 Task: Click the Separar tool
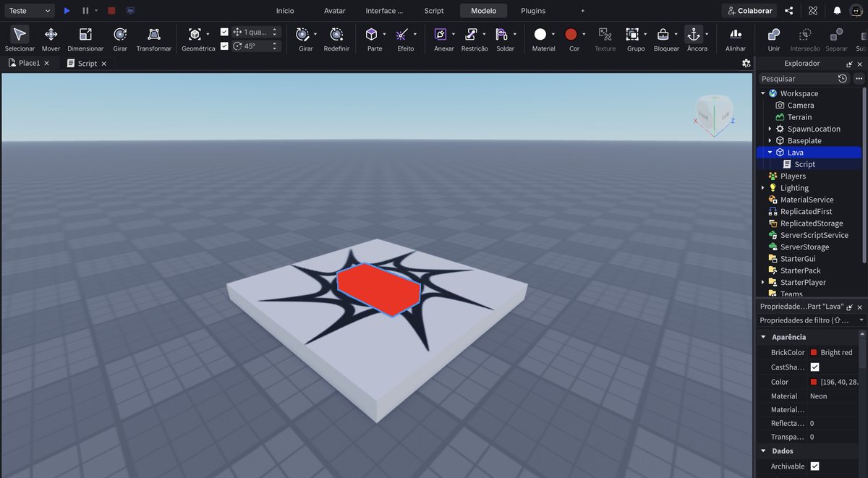(836, 39)
